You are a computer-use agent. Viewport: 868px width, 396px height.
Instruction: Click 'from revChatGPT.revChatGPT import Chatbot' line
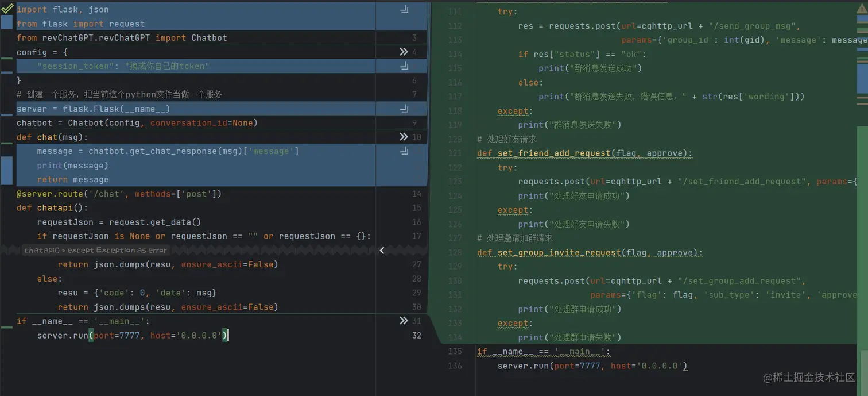122,38
